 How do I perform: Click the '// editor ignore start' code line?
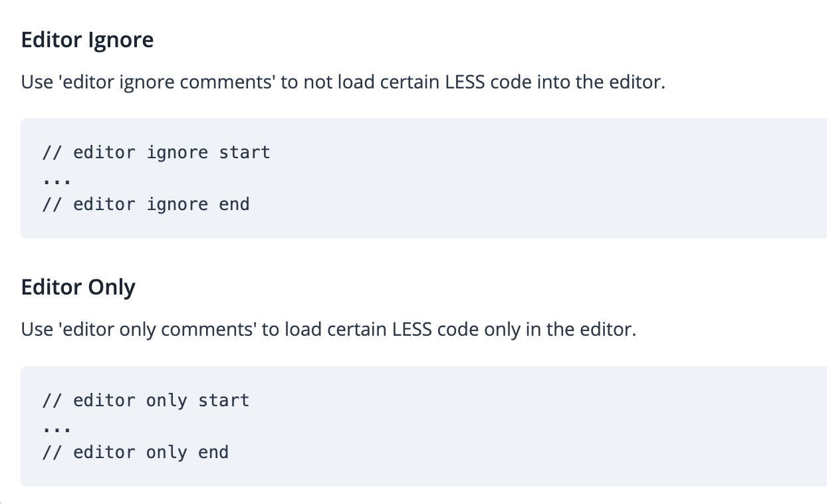click(x=156, y=152)
